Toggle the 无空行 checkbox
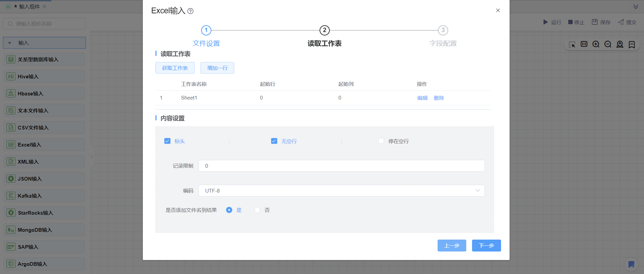Viewport: 644px width, 274px height. coord(274,141)
